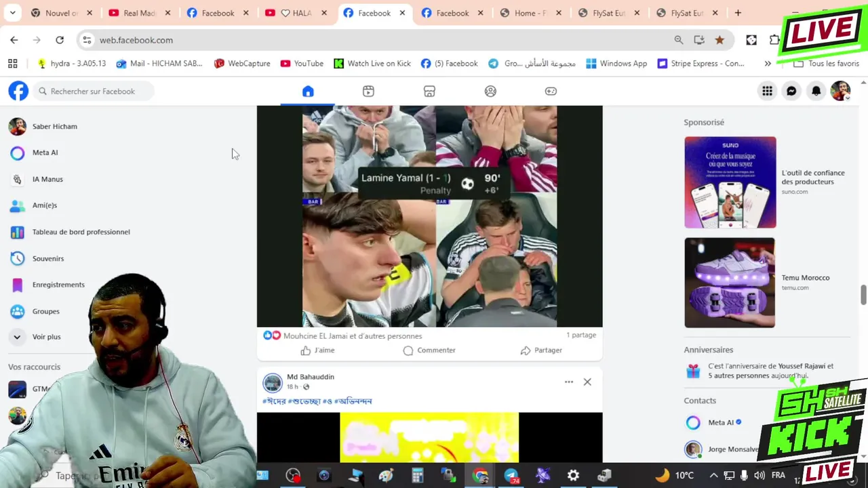
Task: Open the Facebook menu grid icon
Action: coord(767,91)
